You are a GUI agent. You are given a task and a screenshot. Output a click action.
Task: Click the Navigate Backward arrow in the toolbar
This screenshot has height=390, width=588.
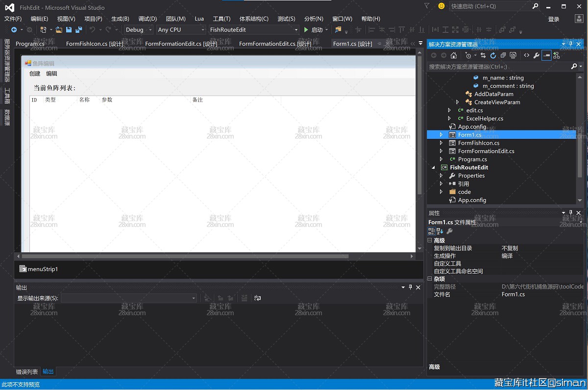click(x=14, y=30)
